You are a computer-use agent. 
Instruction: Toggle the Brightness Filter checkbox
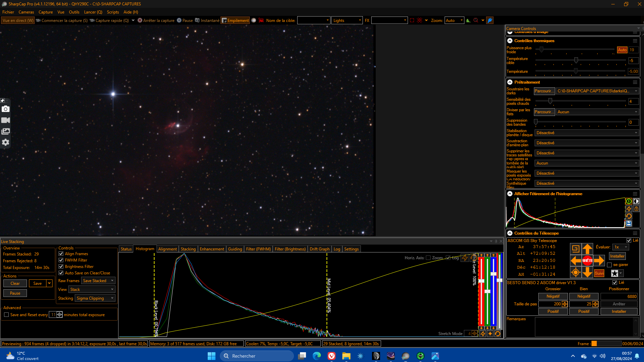click(x=61, y=267)
